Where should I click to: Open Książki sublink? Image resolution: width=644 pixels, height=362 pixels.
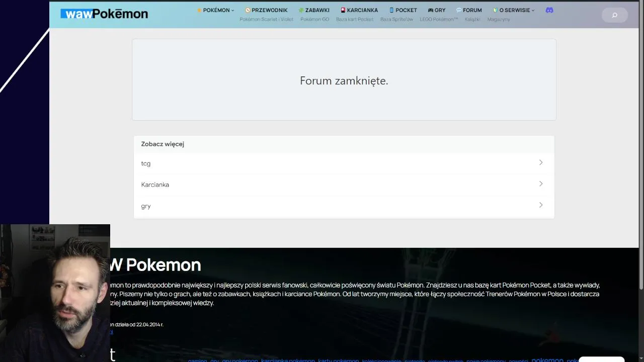coord(472,19)
